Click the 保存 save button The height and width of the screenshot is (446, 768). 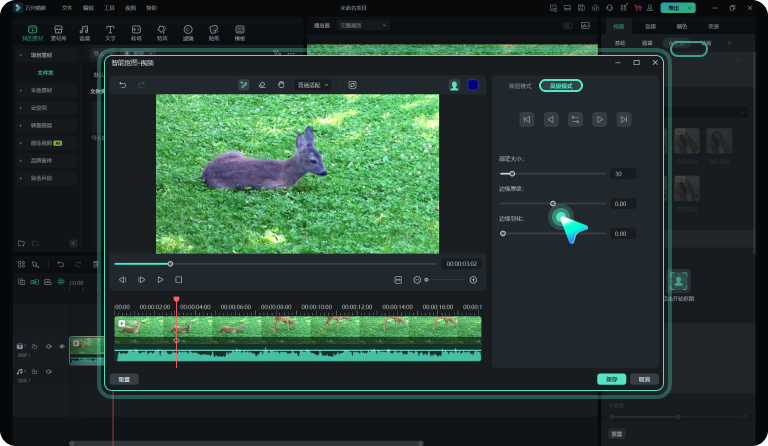click(x=611, y=379)
